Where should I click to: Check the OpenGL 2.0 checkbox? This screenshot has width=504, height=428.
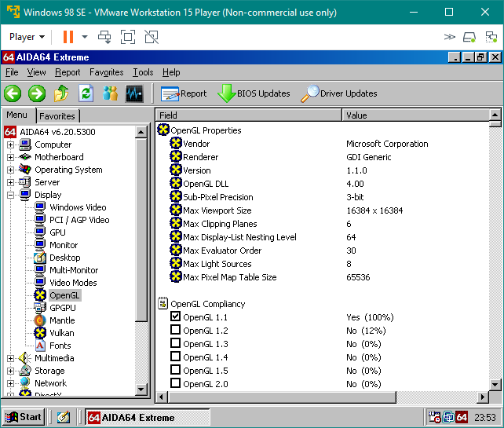(176, 384)
